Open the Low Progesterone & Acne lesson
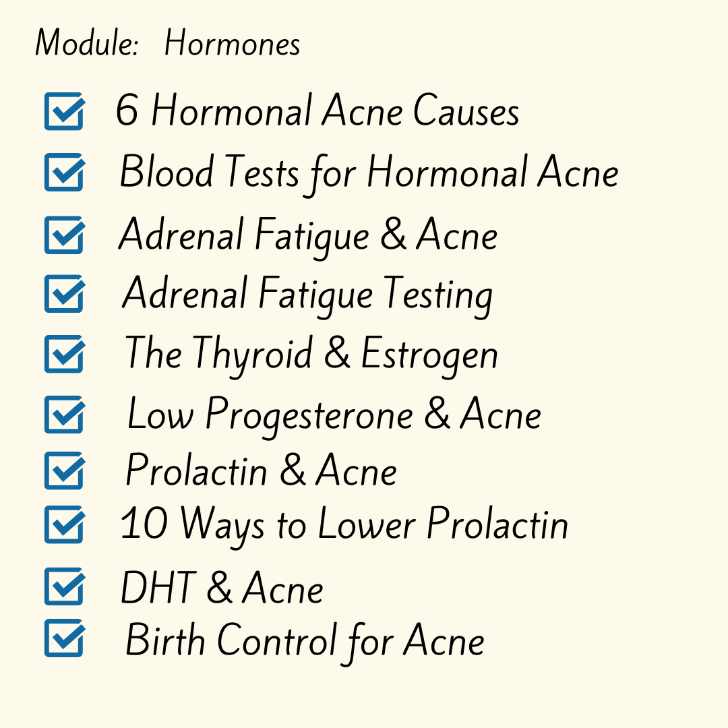Viewport: 728px width, 728px height. click(334, 415)
